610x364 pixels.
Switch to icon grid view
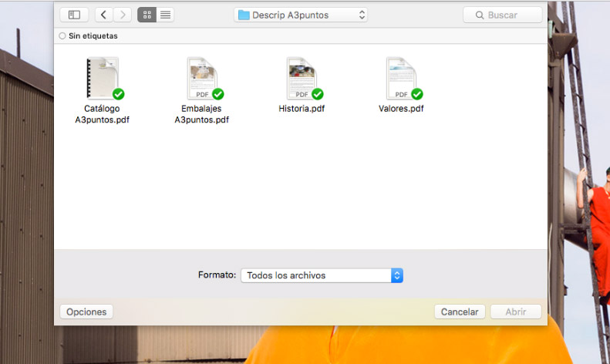(x=147, y=15)
